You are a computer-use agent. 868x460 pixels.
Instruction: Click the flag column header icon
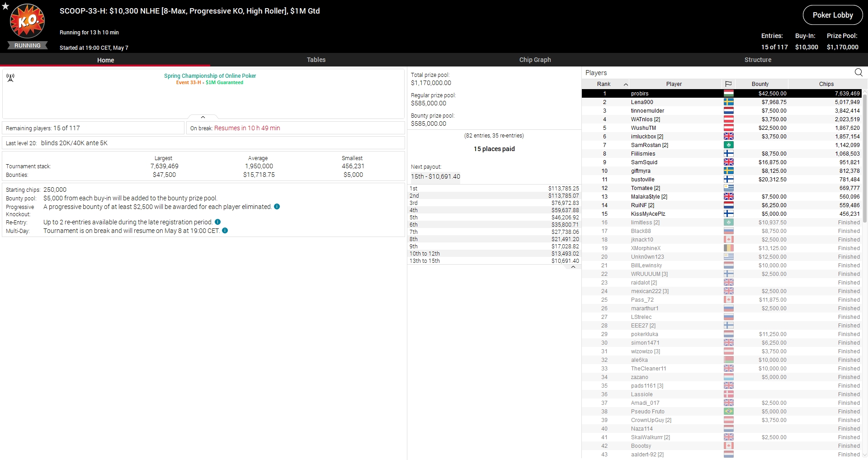(728, 84)
